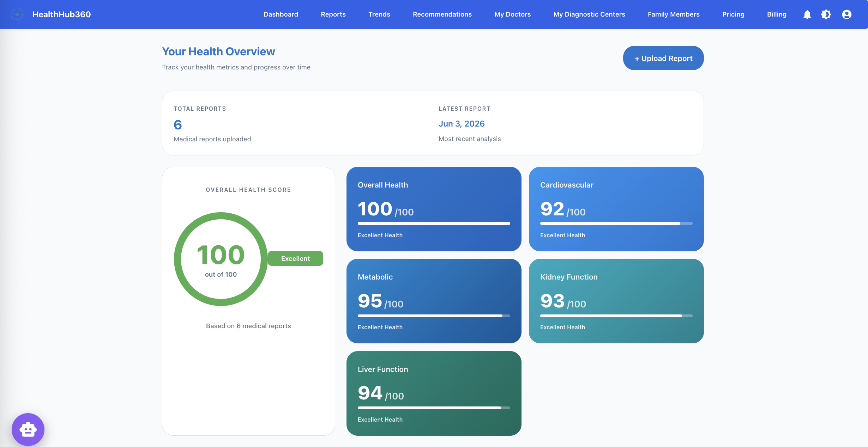Select the Kidney Function card
Screen dimensions: 868x447
pos(616,301)
